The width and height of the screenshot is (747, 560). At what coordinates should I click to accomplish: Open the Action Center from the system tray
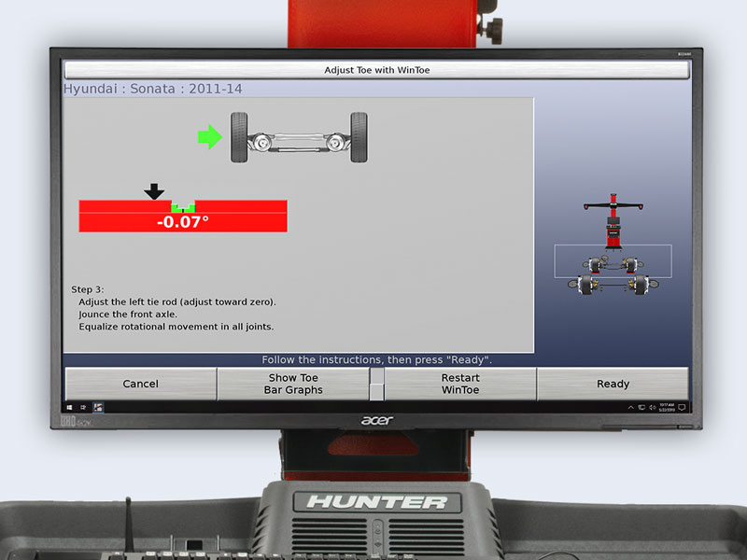point(683,407)
